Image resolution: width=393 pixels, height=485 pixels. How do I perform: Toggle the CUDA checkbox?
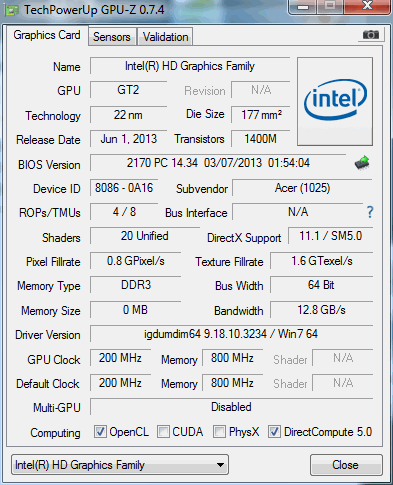click(163, 432)
